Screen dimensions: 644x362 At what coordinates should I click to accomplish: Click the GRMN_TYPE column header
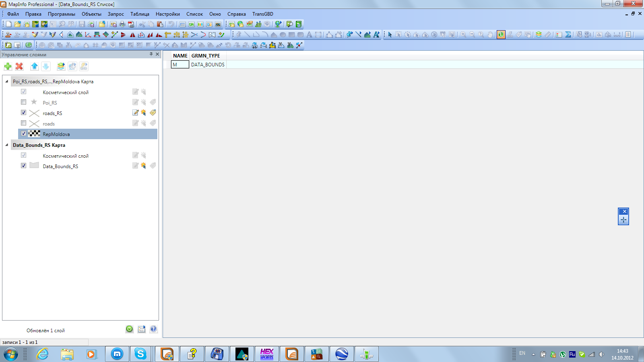(x=206, y=56)
